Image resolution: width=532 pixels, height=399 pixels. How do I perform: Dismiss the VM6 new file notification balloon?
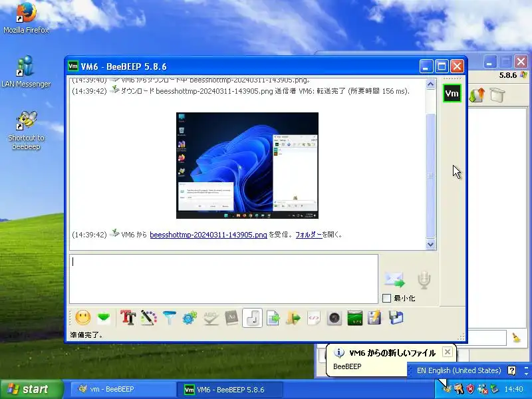point(447,352)
